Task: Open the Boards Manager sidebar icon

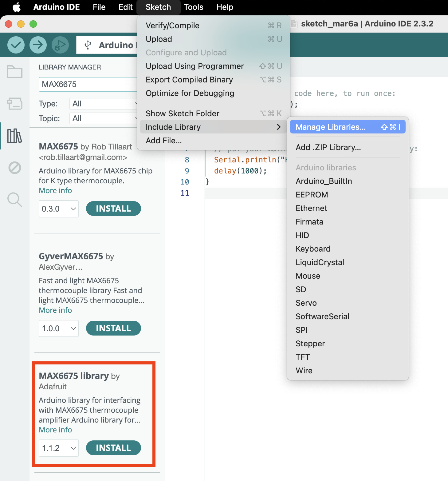Action: 15,104
